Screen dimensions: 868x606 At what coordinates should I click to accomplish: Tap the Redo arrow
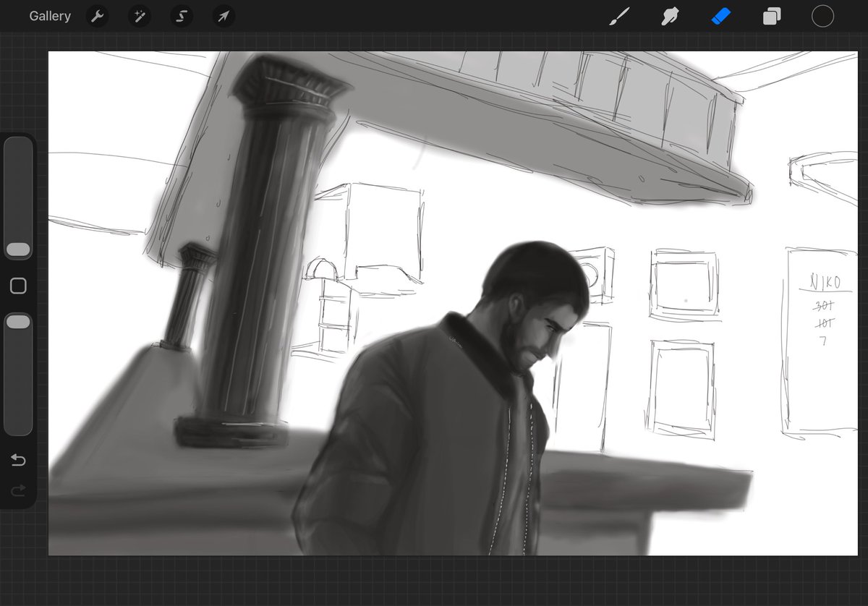(18, 491)
